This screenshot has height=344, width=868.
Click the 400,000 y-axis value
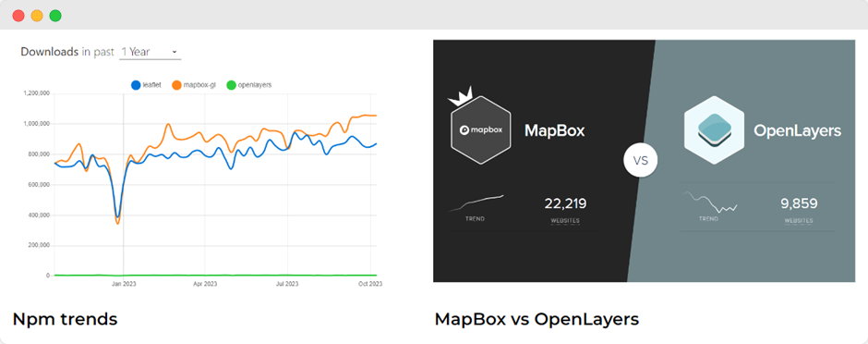coord(40,215)
